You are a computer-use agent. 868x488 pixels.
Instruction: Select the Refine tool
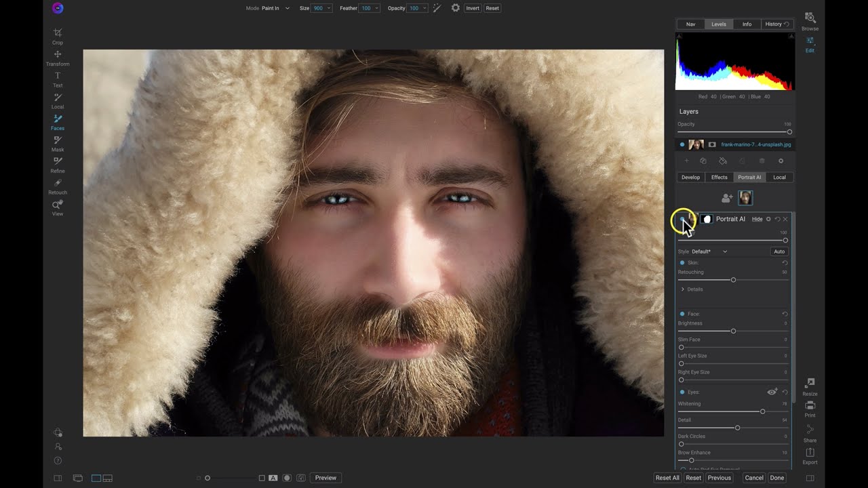[58, 165]
